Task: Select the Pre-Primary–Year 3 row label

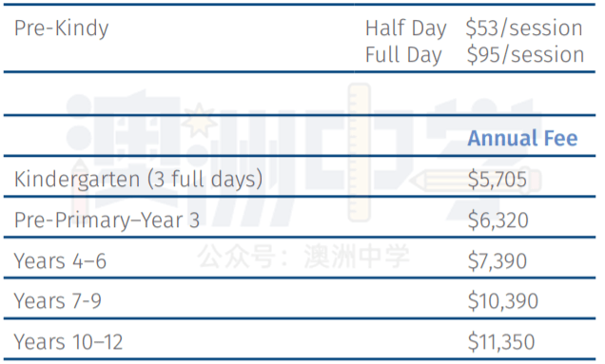Action: [107, 220]
